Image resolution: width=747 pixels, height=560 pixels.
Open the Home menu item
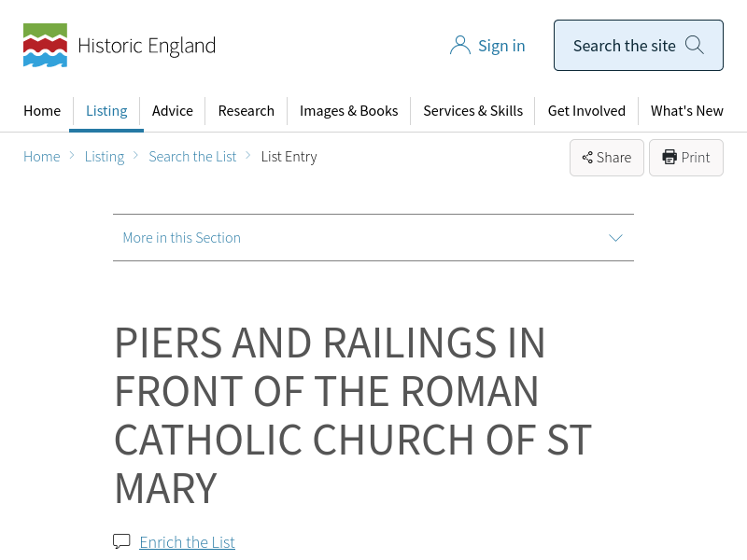tap(42, 111)
